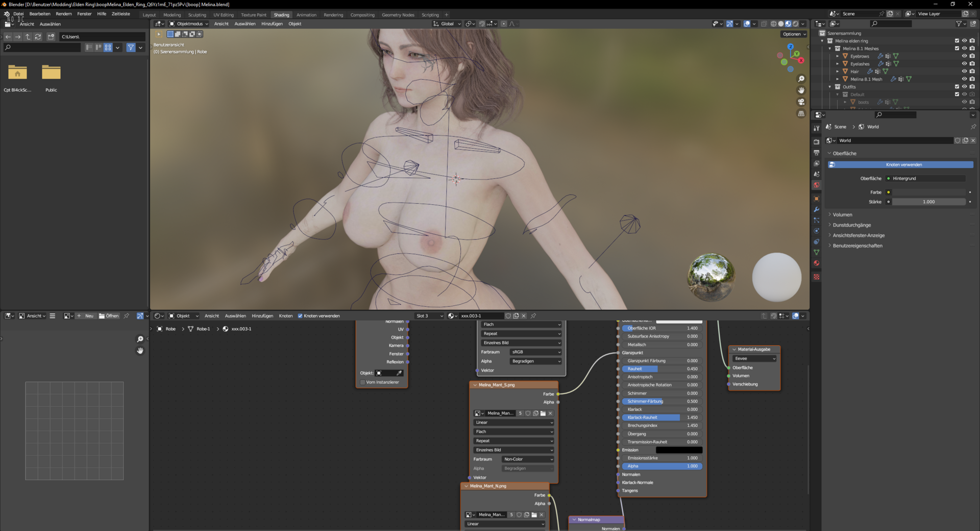The width and height of the screenshot is (980, 531).
Task: Open the Eevee target dropdown on Material-Ausgabe
Action: tap(754, 359)
